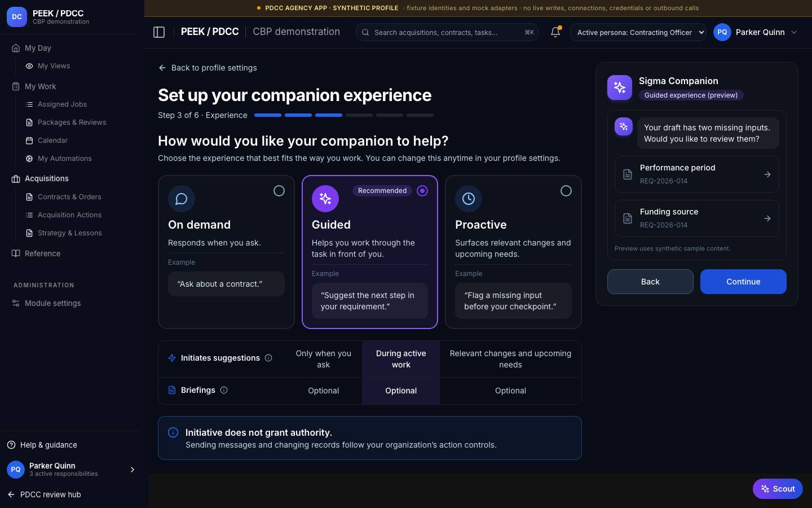Click the Help & guidance question icon
The image size is (812, 508).
[x=11, y=445]
